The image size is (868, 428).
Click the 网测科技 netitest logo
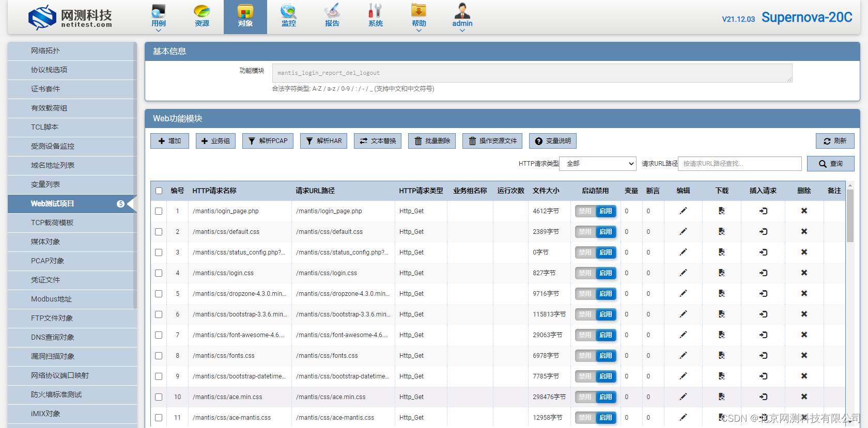[70, 18]
